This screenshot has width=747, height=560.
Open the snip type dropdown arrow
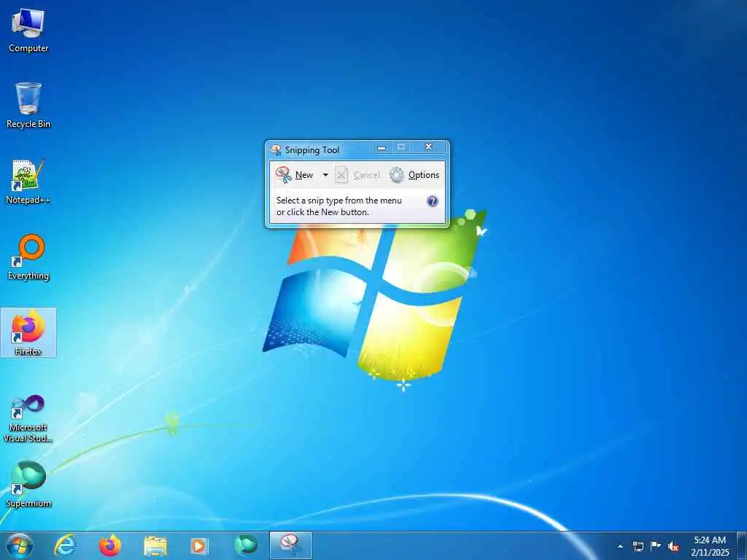(x=325, y=175)
